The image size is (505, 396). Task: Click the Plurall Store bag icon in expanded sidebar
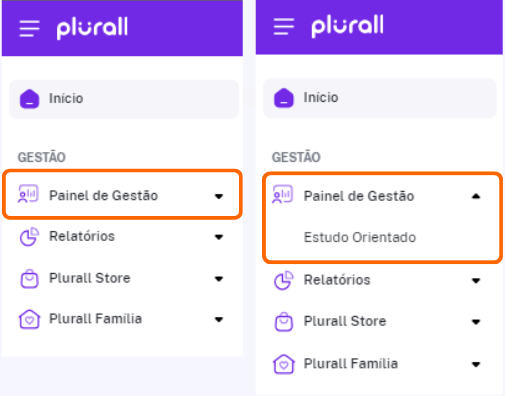click(284, 322)
